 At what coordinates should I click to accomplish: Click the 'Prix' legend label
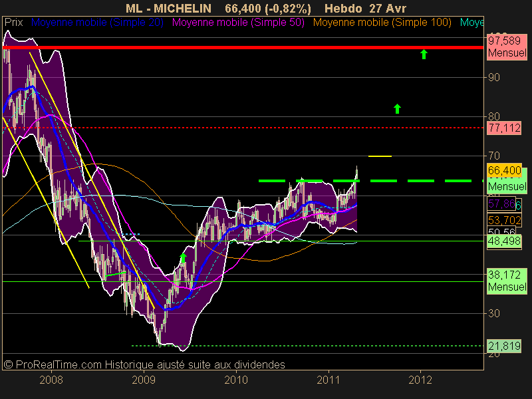[13, 23]
